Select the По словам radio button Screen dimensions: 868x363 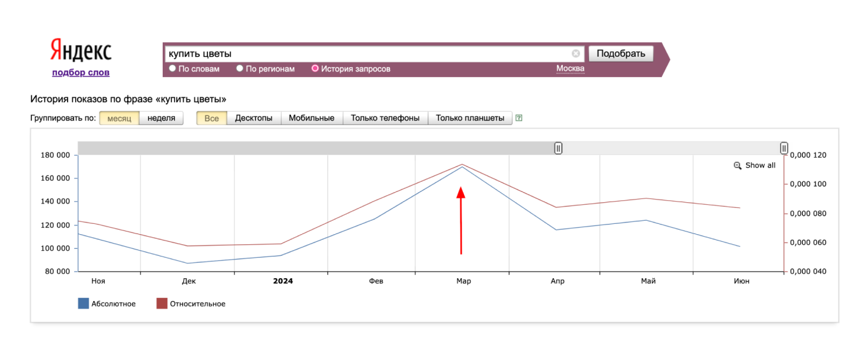[172, 68]
